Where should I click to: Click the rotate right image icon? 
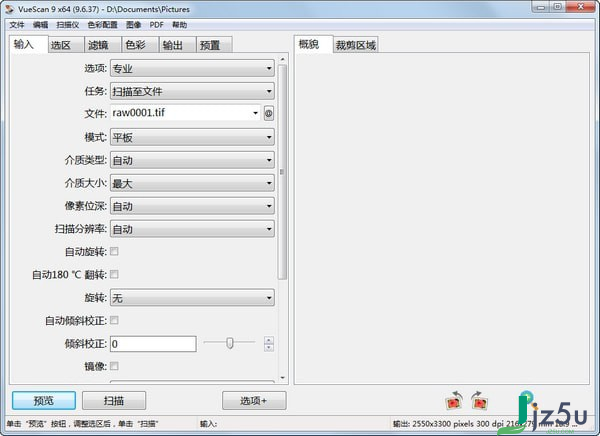[x=479, y=400]
